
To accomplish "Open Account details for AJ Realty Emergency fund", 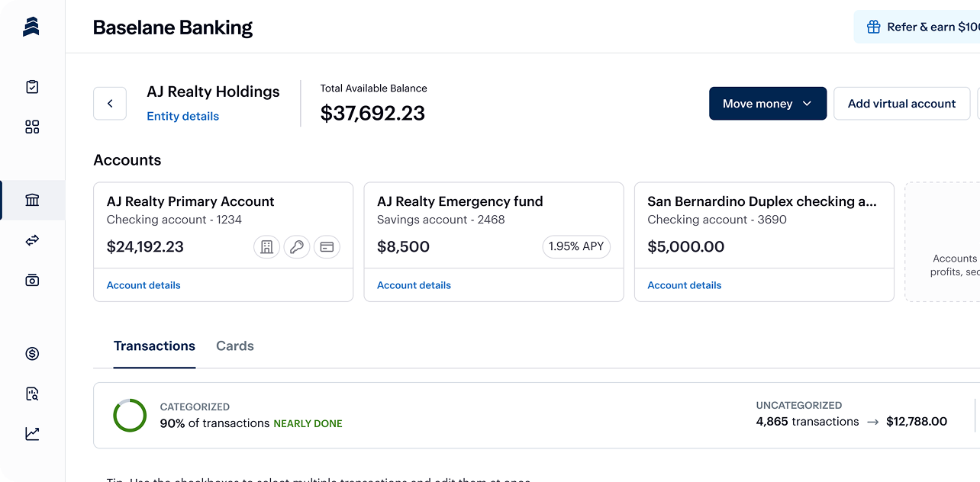I will (414, 285).
